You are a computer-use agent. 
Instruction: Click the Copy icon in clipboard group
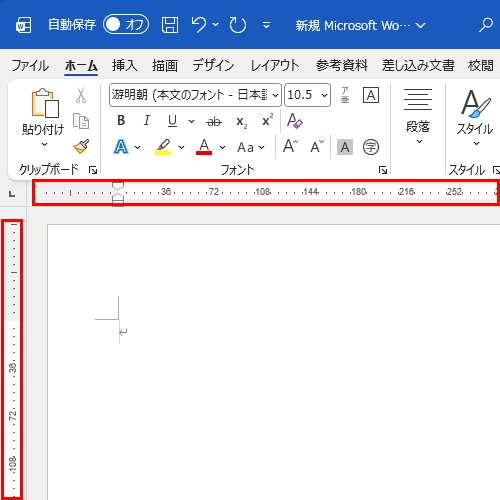(x=81, y=121)
